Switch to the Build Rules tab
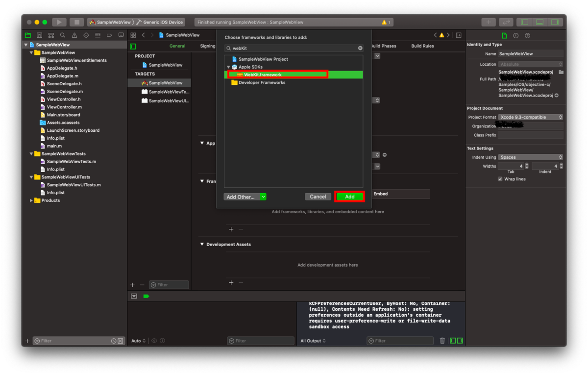The image size is (588, 375). (x=422, y=46)
